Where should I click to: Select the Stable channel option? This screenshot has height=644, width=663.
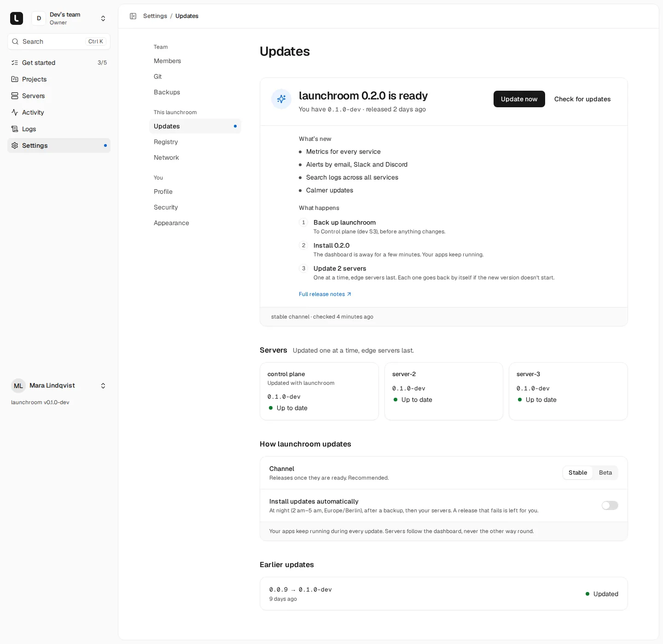578,473
